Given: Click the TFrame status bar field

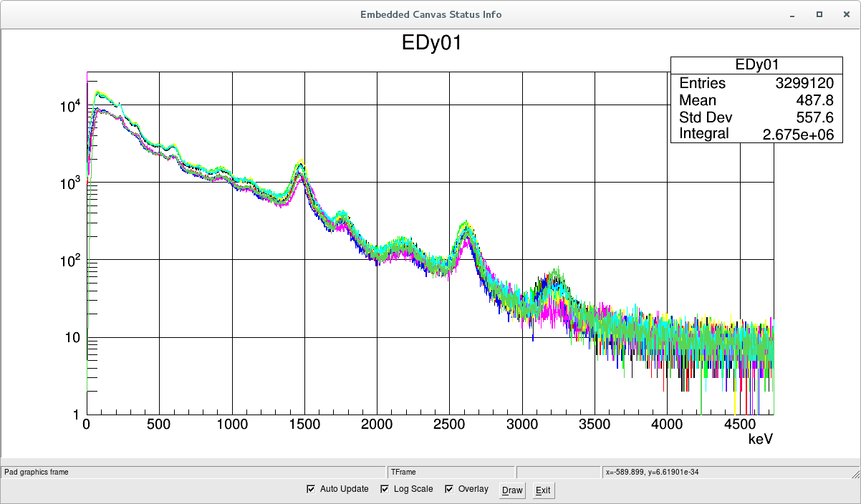Looking at the screenshot, I should tap(451, 472).
